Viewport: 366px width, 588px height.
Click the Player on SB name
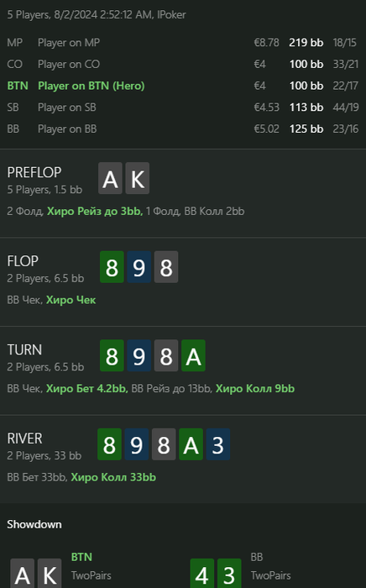(x=67, y=108)
